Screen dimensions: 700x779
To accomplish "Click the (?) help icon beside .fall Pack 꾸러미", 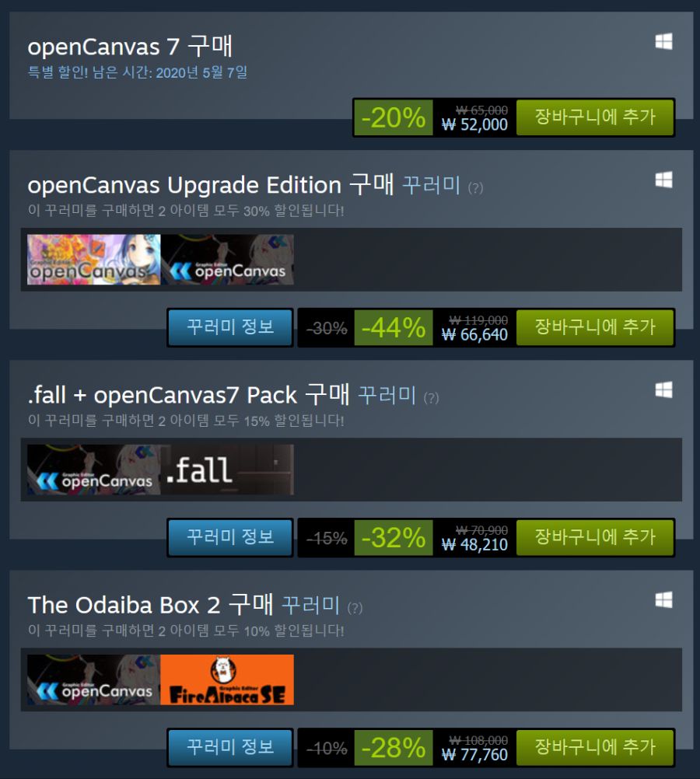I will pos(431,399).
